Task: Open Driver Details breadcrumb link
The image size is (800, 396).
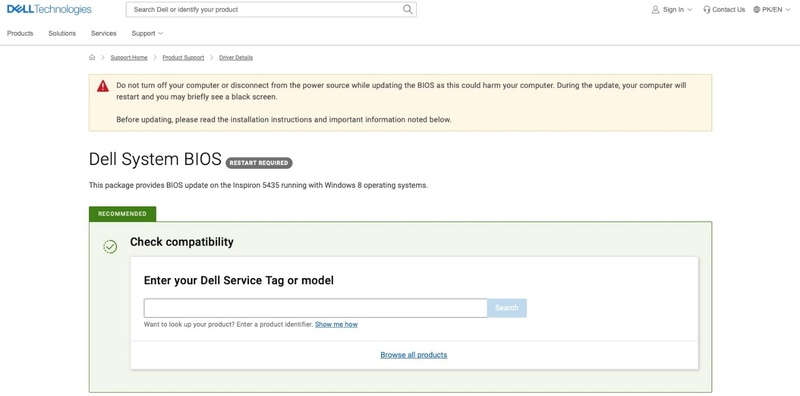Action: pos(236,58)
